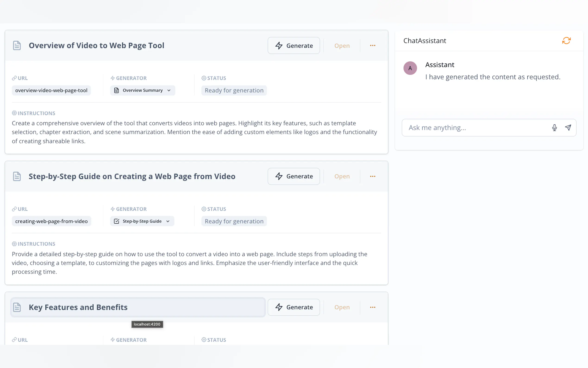Open more options for Key Features and Benefits
588x368 pixels.
point(372,307)
